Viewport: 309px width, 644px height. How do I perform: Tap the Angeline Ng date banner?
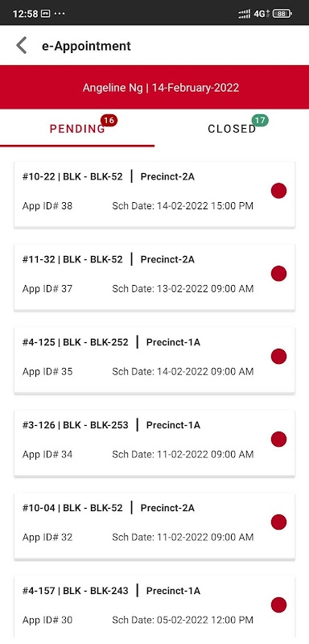click(x=154, y=87)
